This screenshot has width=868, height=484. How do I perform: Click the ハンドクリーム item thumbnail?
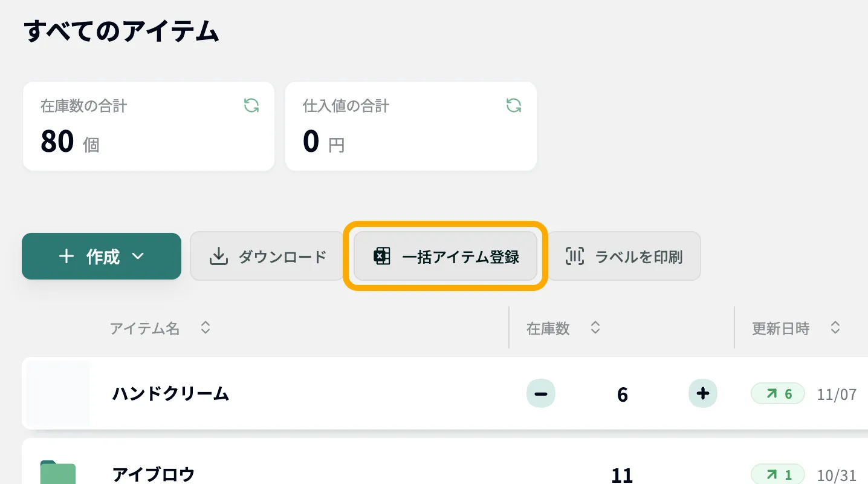(x=57, y=393)
